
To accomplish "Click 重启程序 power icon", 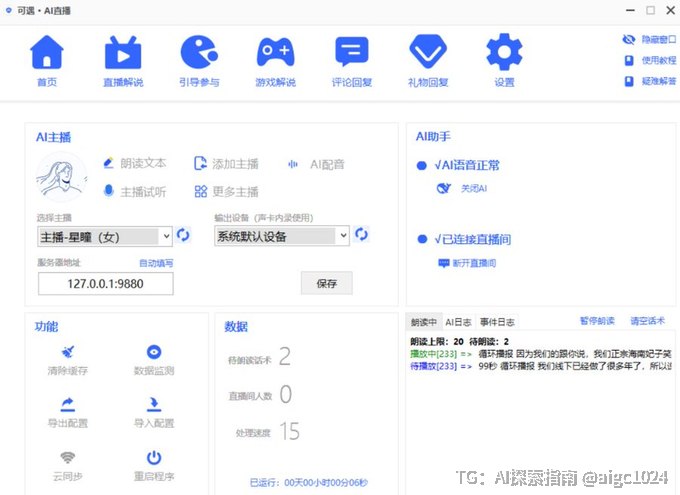I will point(154,457).
